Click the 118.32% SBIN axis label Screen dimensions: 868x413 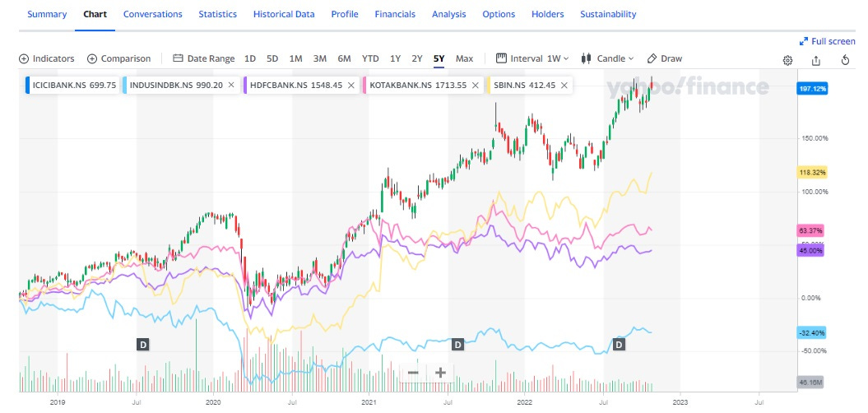pos(813,173)
